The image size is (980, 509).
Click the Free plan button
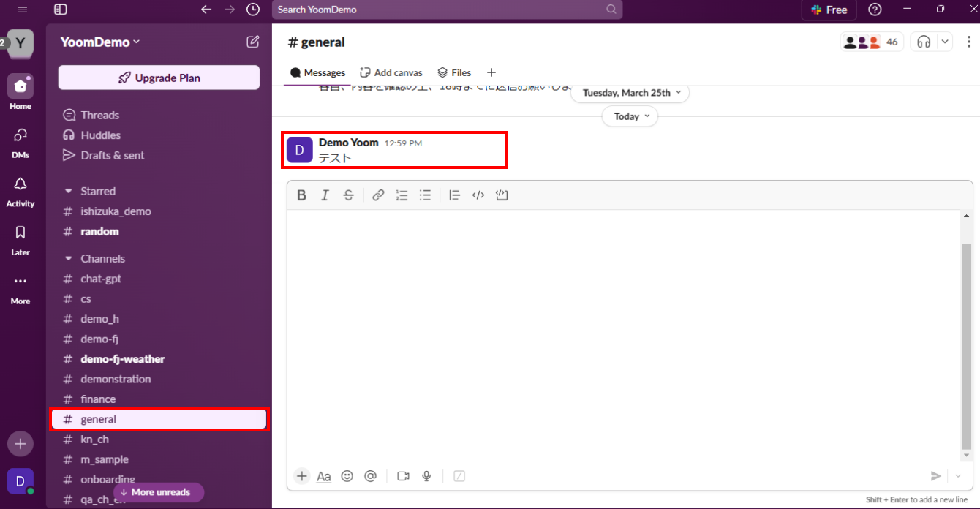[x=829, y=10]
